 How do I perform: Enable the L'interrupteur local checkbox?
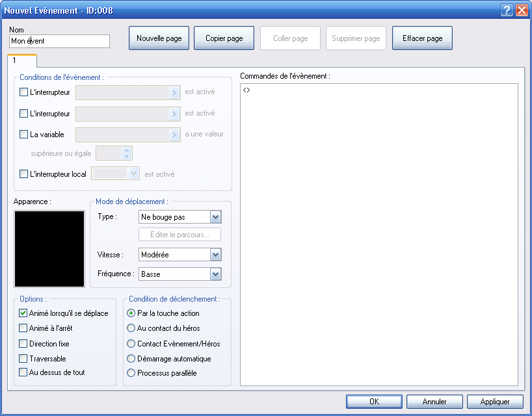pyautogui.click(x=24, y=174)
